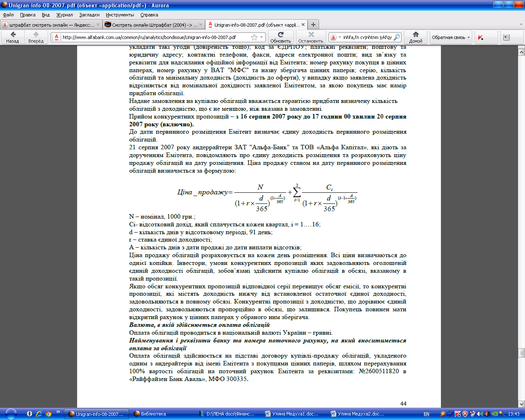
Task: Click the Yandex search text field
Action: [367, 37]
